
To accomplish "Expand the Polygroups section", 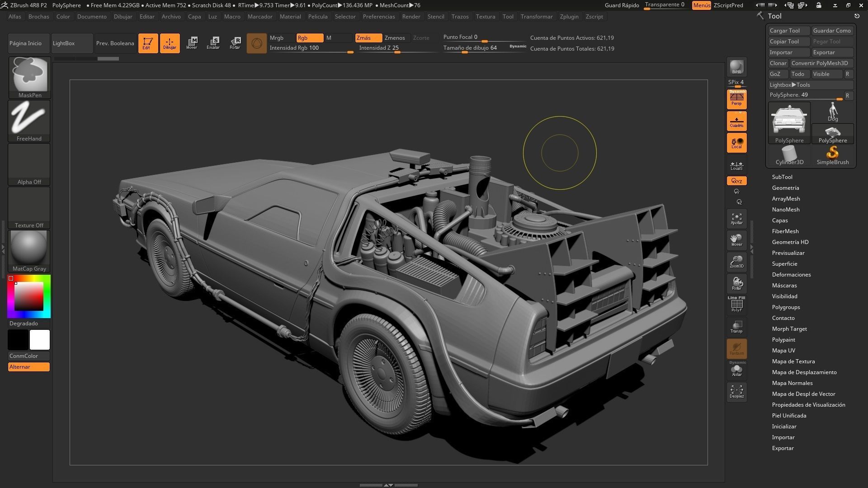I will 786,307.
